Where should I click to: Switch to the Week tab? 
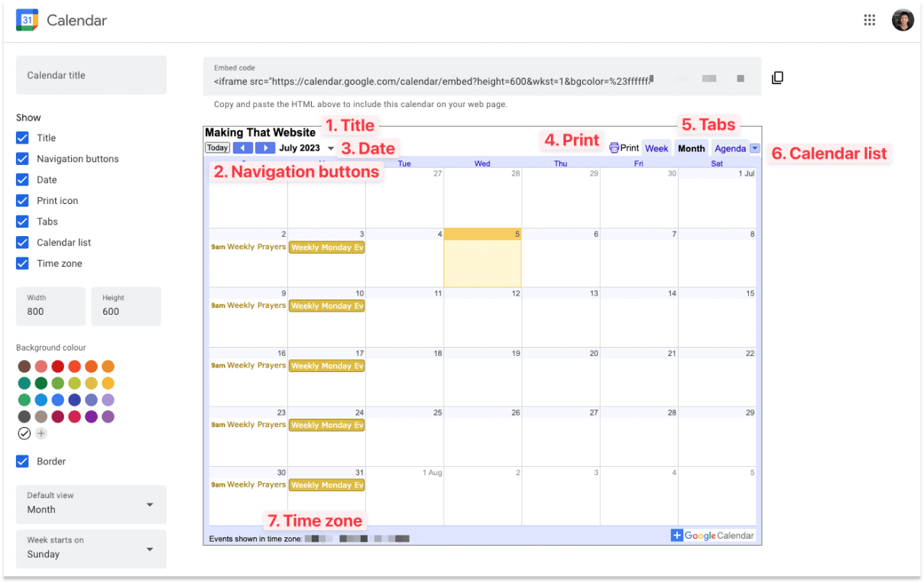point(657,148)
